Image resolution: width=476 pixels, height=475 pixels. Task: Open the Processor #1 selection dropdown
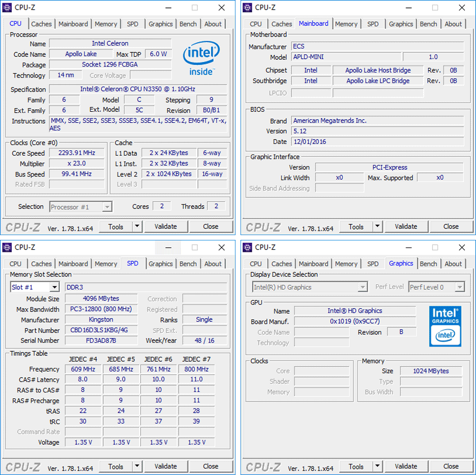107,207
